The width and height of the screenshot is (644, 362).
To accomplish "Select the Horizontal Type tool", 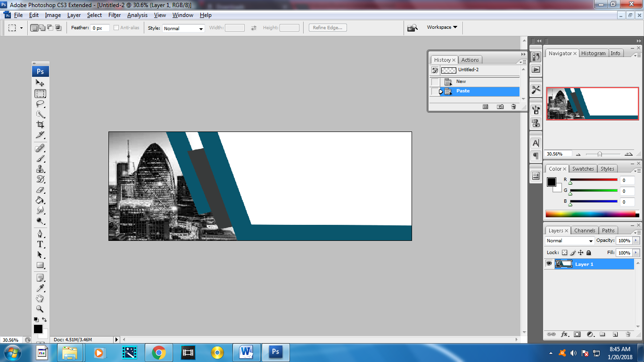I will click(x=40, y=245).
